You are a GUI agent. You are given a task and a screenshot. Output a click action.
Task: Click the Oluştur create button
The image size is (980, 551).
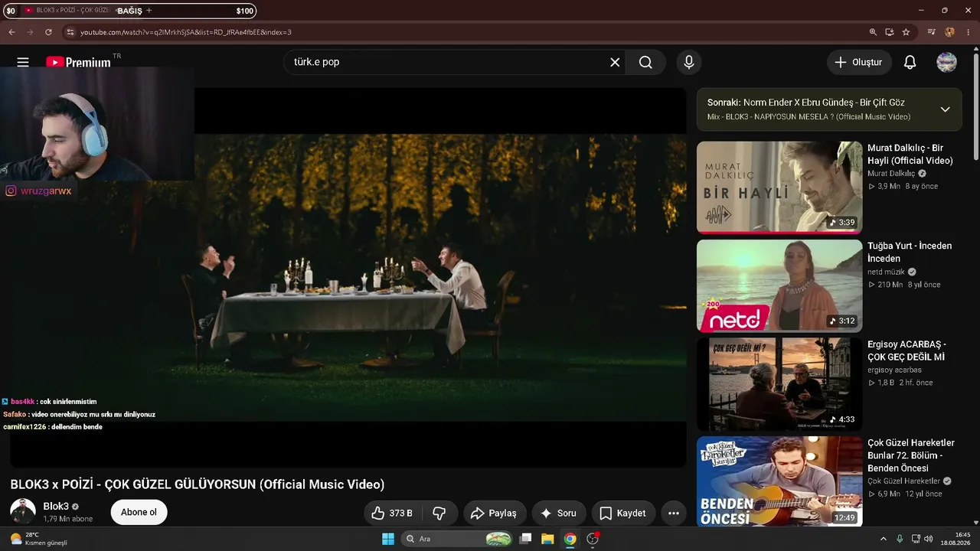859,62
